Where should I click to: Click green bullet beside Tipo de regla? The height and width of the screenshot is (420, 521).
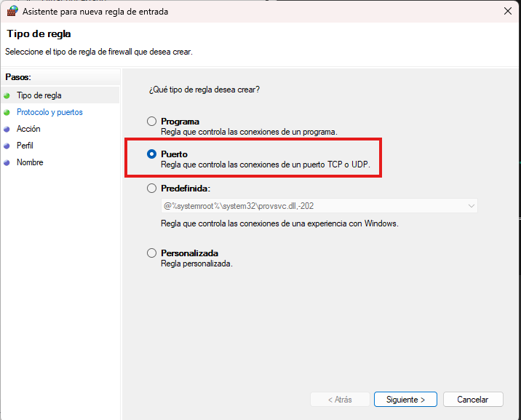pyautogui.click(x=7, y=95)
